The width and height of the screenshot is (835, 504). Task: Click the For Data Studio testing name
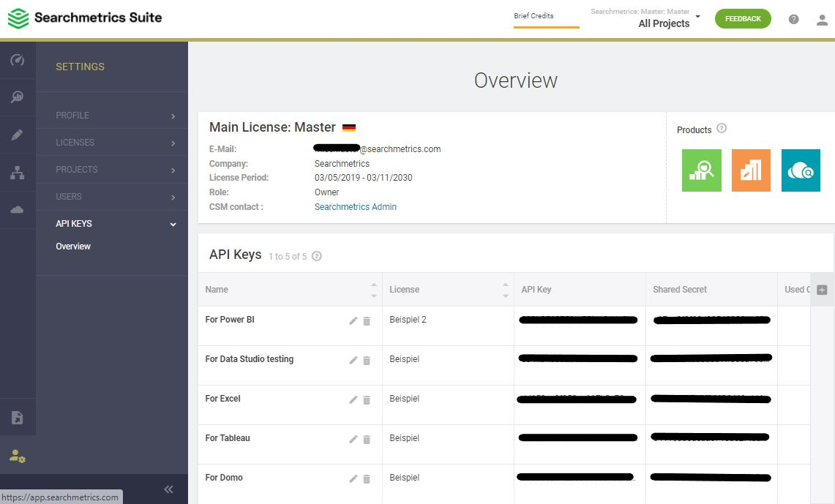250,359
